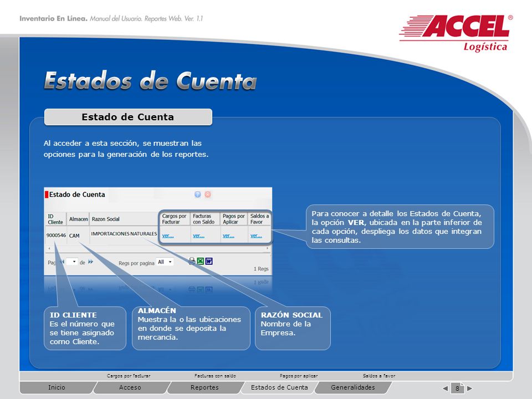Select IMPORTACIONES NATURALES cell

point(124,234)
